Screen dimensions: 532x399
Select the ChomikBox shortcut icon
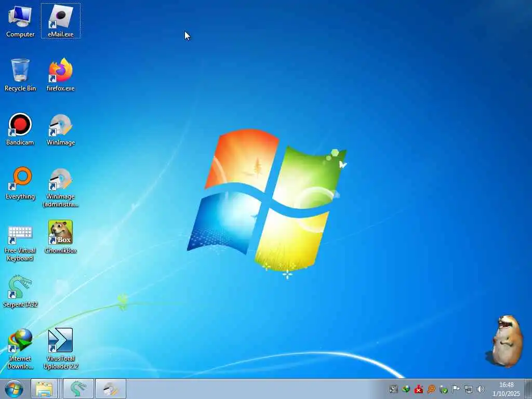point(61,237)
